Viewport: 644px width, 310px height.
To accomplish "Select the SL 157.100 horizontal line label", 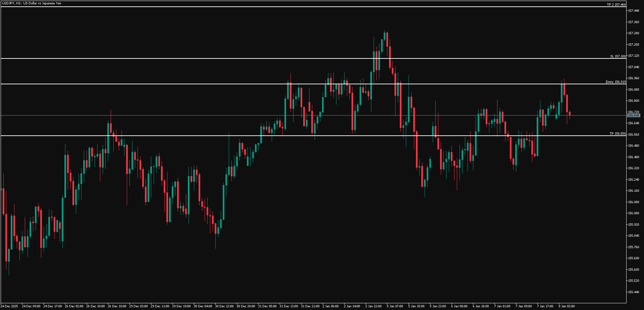I will (618, 56).
